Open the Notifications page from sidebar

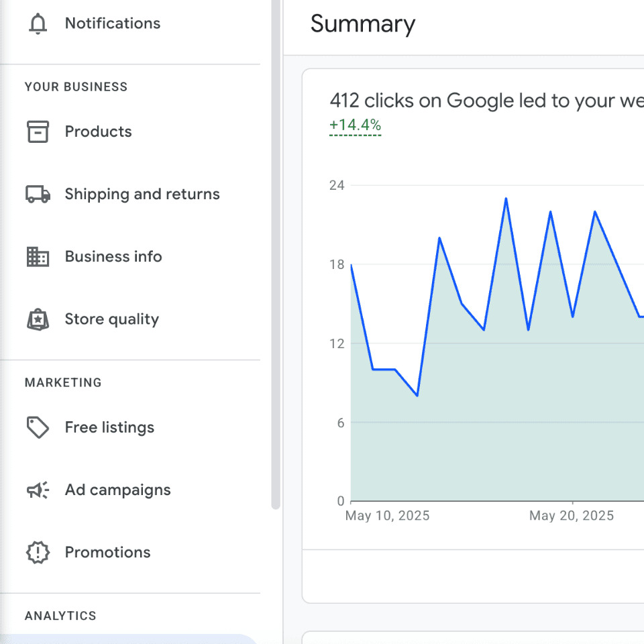(x=112, y=23)
